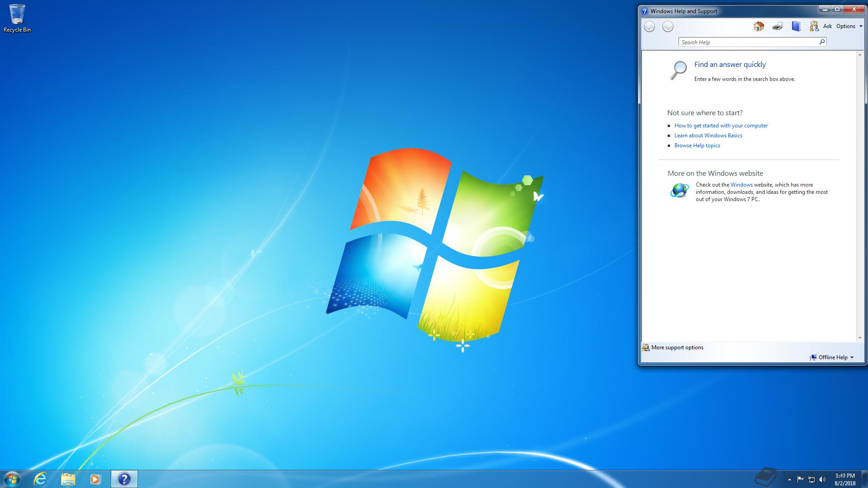The width and height of the screenshot is (868, 488).
Task: Minimize the Help and Support window
Action: click(x=825, y=9)
